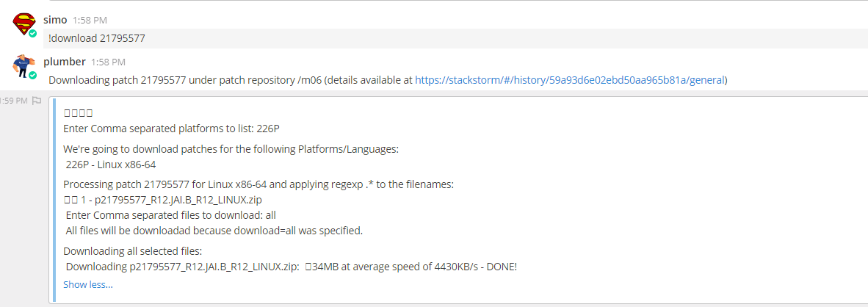The height and width of the screenshot is (307, 868).
Task: Click the download=all was specified line
Action: click(x=214, y=231)
